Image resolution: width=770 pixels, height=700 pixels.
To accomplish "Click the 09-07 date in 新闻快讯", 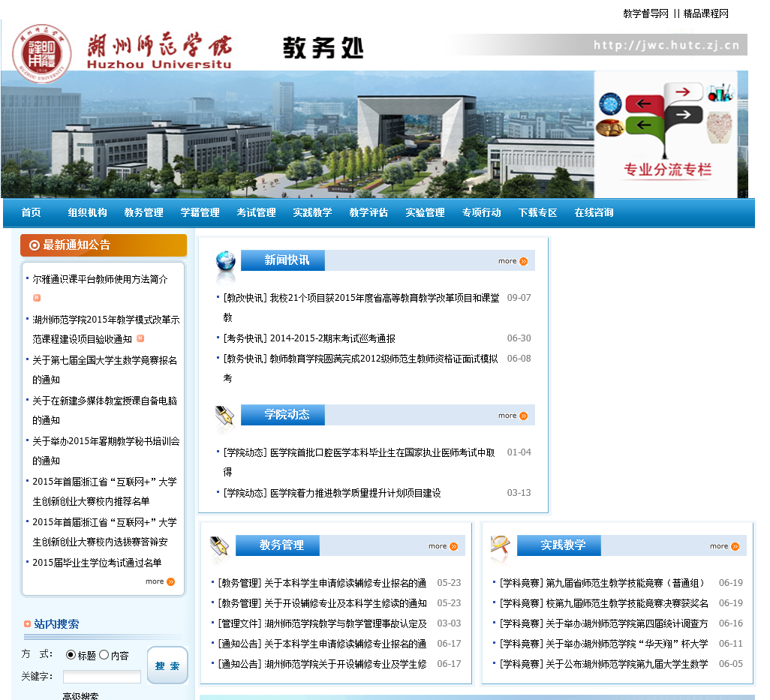I will point(519,298).
